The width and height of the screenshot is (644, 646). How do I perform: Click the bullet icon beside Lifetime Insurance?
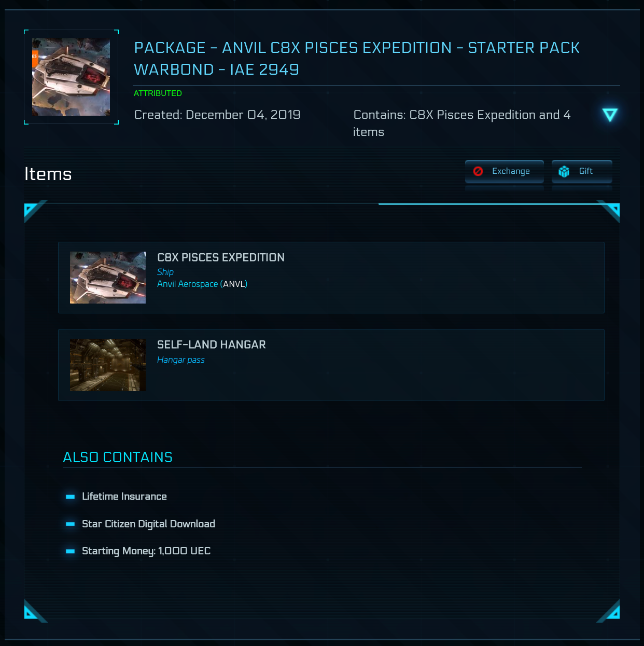tap(71, 497)
